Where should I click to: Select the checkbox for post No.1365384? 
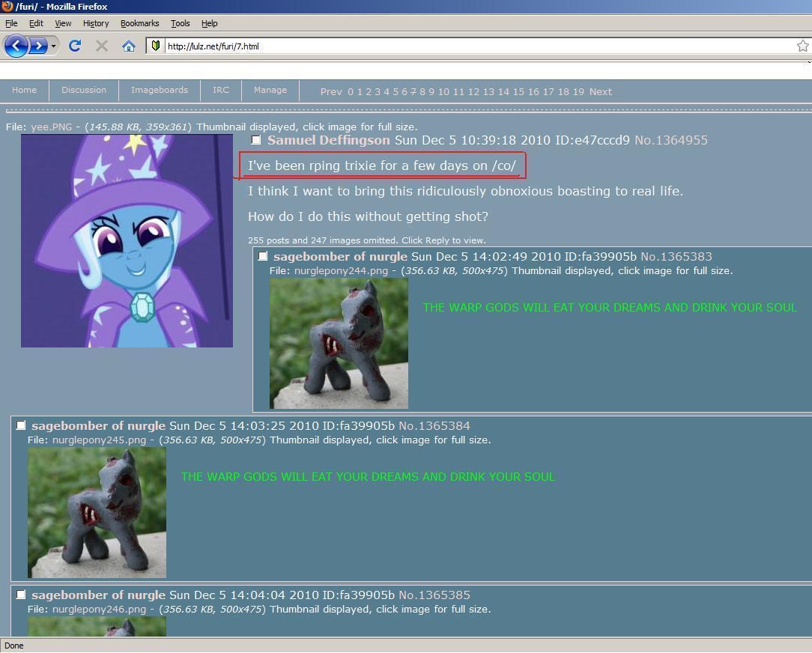pyautogui.click(x=21, y=425)
